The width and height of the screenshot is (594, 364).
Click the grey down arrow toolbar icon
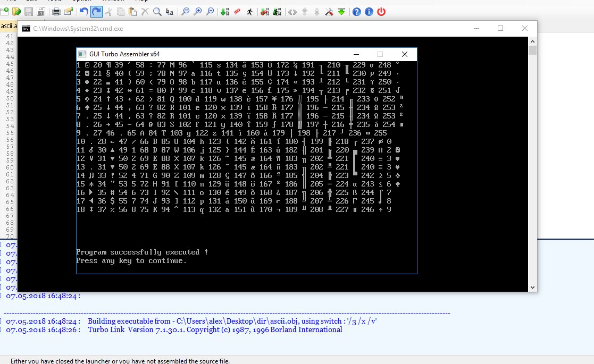point(317,12)
